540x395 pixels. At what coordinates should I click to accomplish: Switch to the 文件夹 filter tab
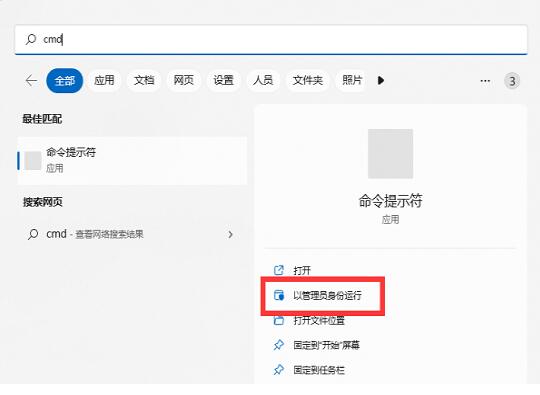pos(308,81)
